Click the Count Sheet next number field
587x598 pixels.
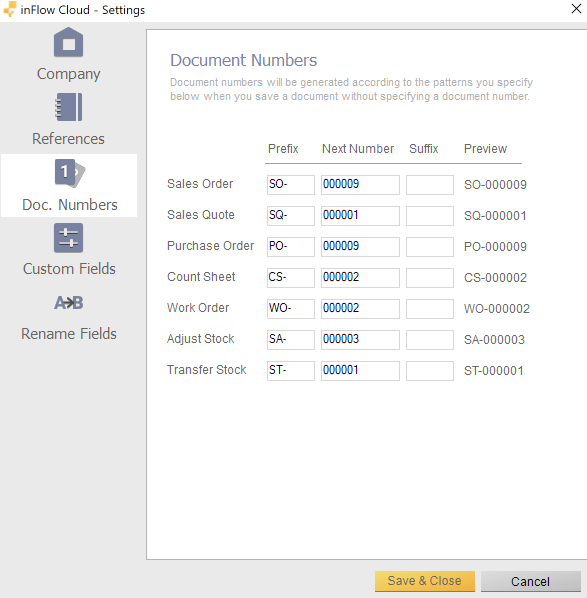(360, 278)
